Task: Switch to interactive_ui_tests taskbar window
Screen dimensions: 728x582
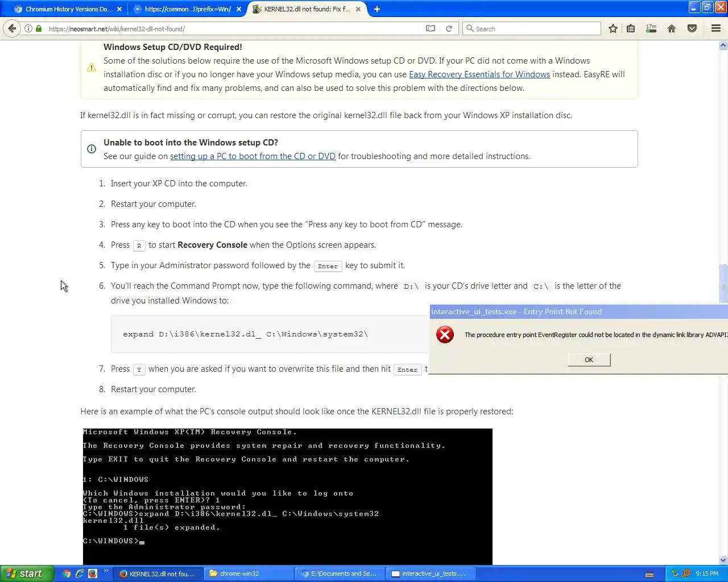Action: click(x=431, y=573)
